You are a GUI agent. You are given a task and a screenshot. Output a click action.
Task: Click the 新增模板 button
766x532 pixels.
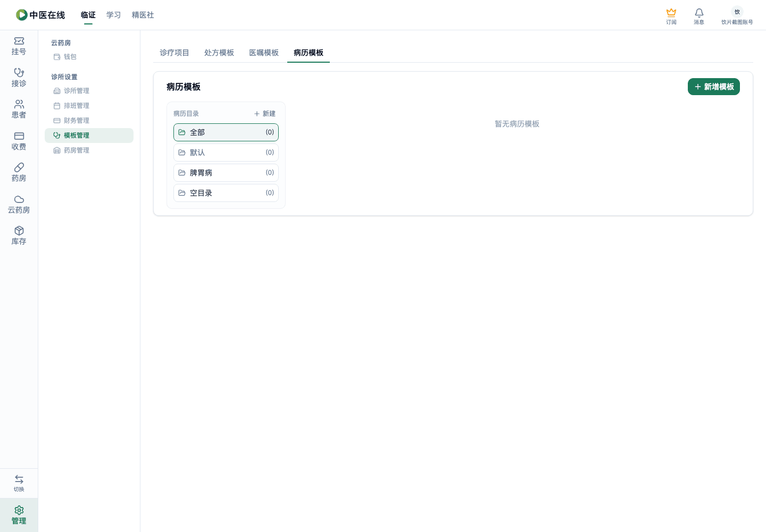714,87
